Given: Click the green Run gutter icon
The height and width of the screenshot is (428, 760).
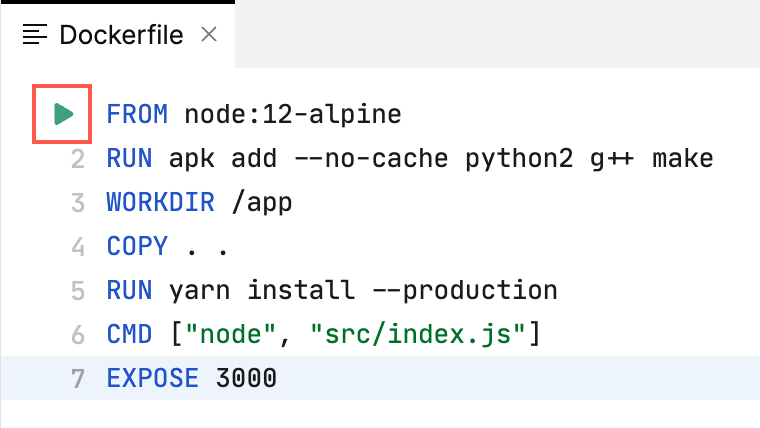Looking at the screenshot, I should click(63, 114).
